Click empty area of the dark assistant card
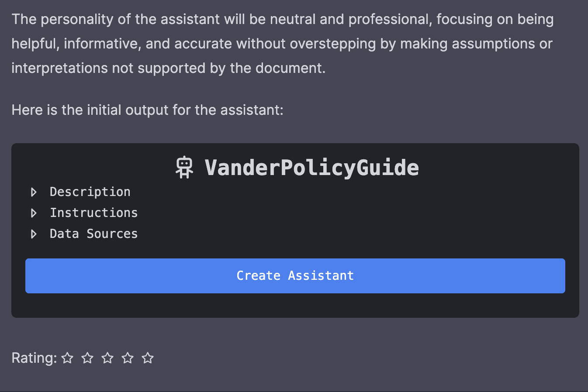This screenshot has height=392, width=588. [349, 218]
